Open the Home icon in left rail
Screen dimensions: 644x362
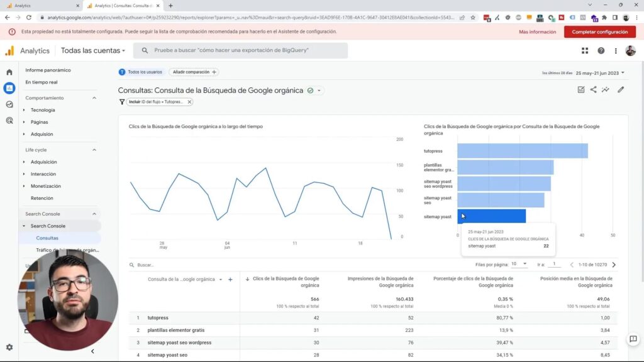(x=9, y=72)
